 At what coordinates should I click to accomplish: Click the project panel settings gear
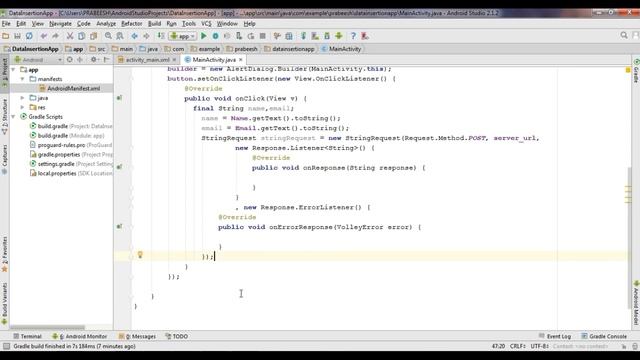(94, 60)
